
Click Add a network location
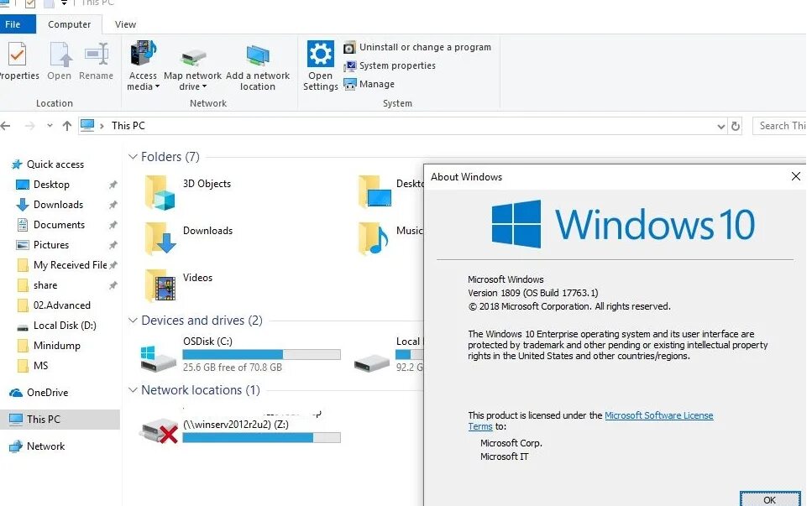coord(258,66)
